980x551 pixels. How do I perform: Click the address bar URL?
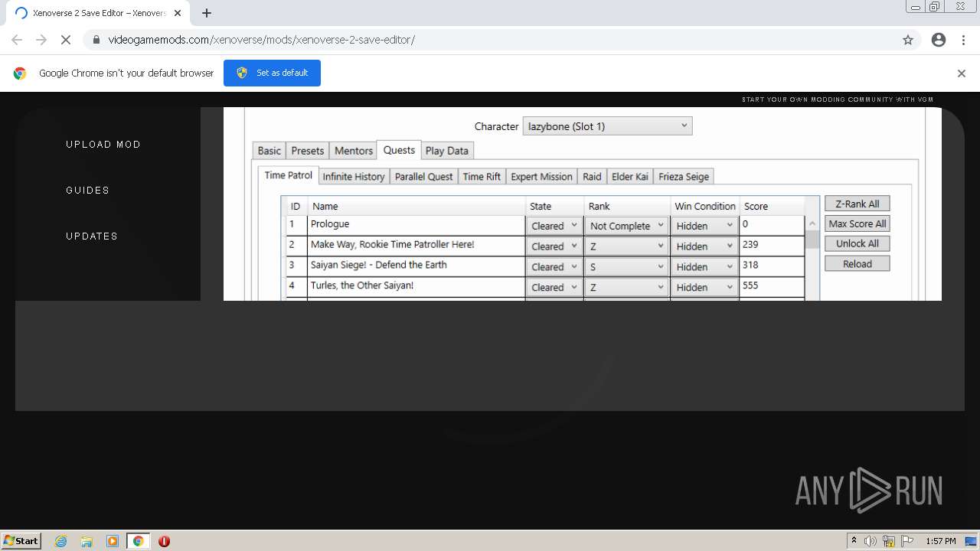tap(261, 40)
